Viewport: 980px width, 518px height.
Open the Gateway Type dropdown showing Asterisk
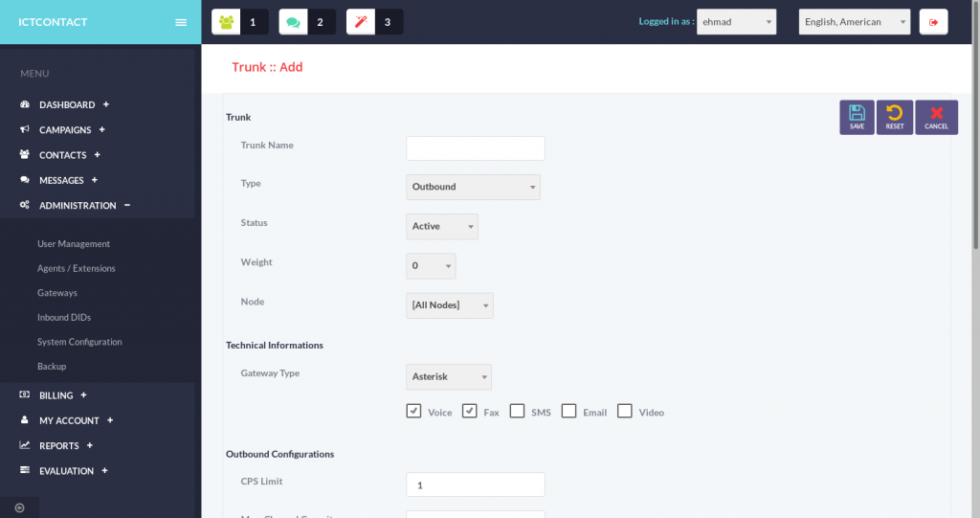449,376
